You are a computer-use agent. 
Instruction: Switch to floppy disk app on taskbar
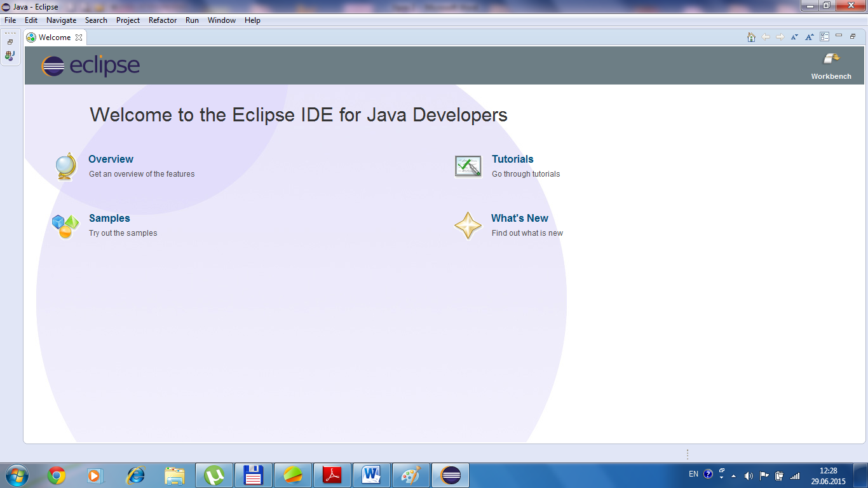(x=254, y=475)
